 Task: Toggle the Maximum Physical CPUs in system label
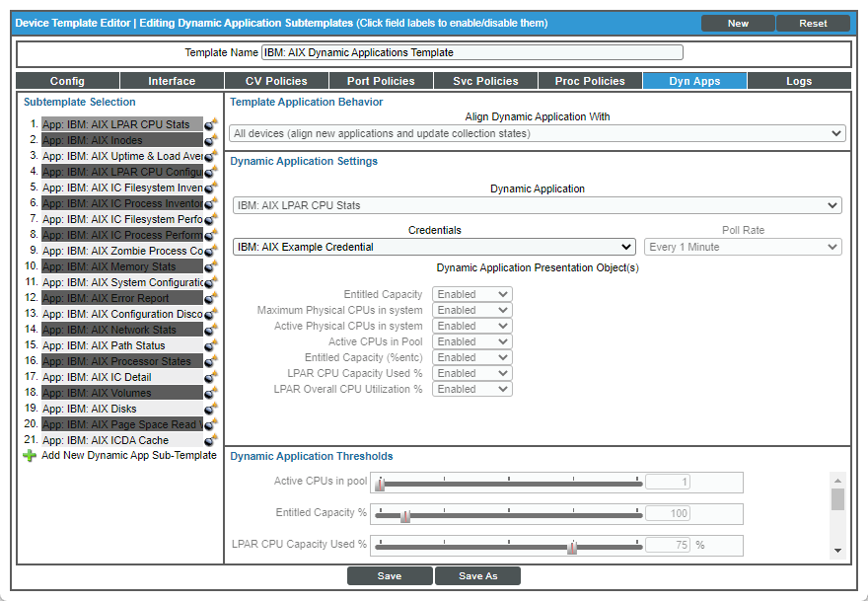tap(339, 310)
